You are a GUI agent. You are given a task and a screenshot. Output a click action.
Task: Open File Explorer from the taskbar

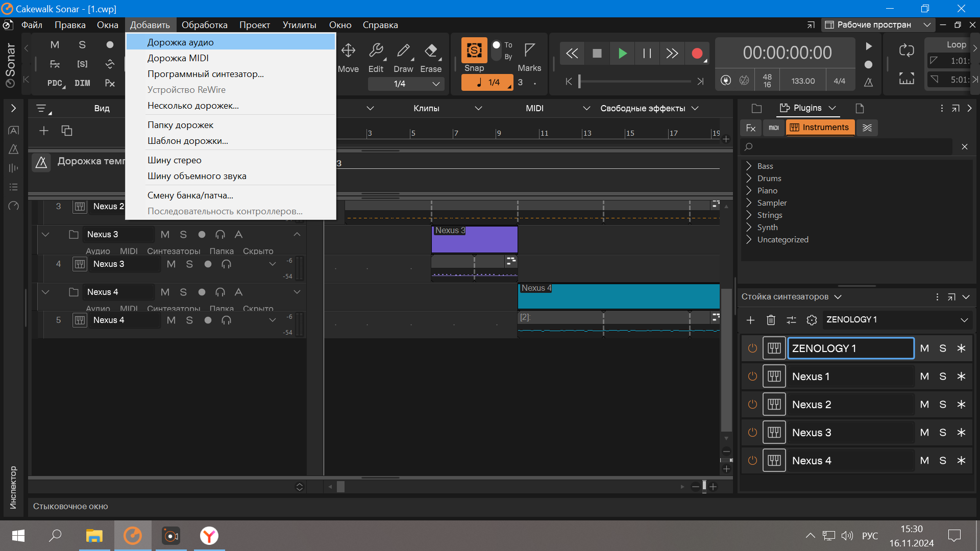[94, 536]
